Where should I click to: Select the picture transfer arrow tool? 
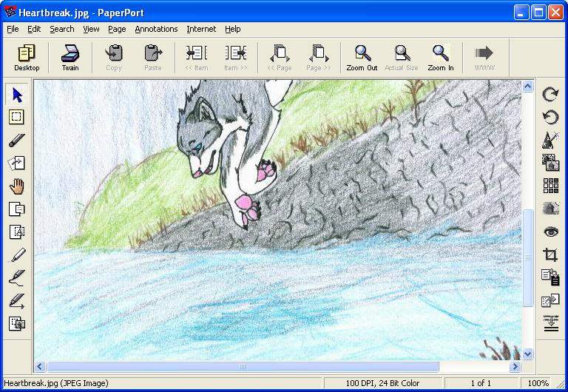17,163
